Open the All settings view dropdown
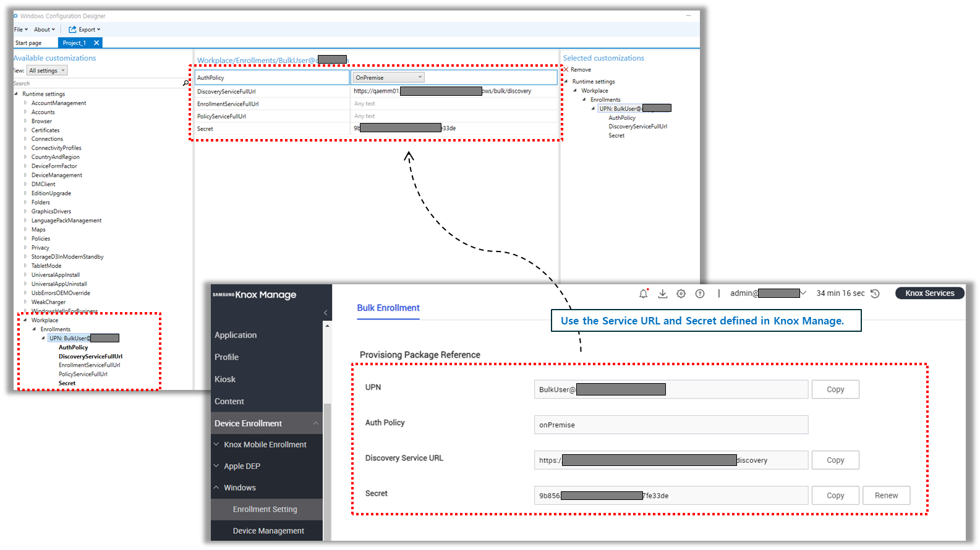The image size is (980, 550). 47,70
